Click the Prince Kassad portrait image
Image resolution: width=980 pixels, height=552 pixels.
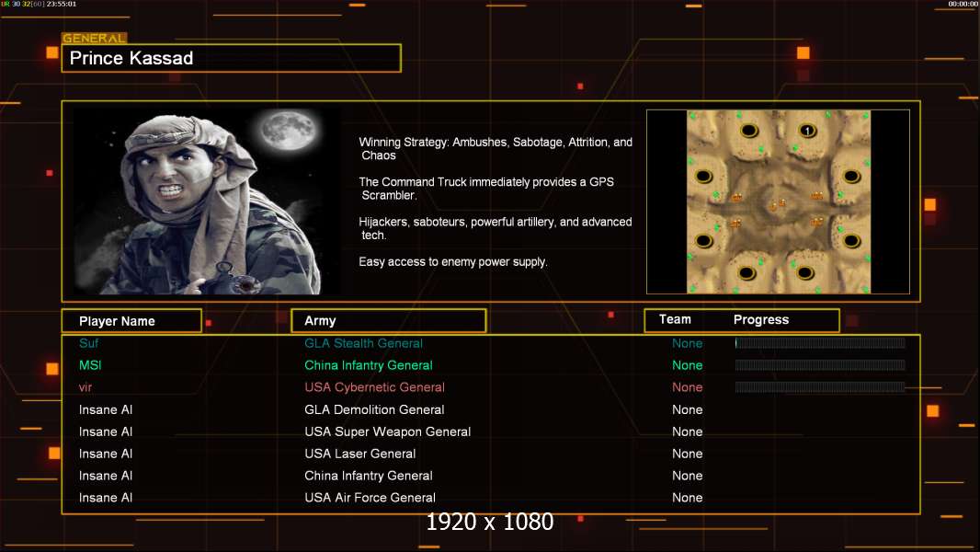click(207, 201)
